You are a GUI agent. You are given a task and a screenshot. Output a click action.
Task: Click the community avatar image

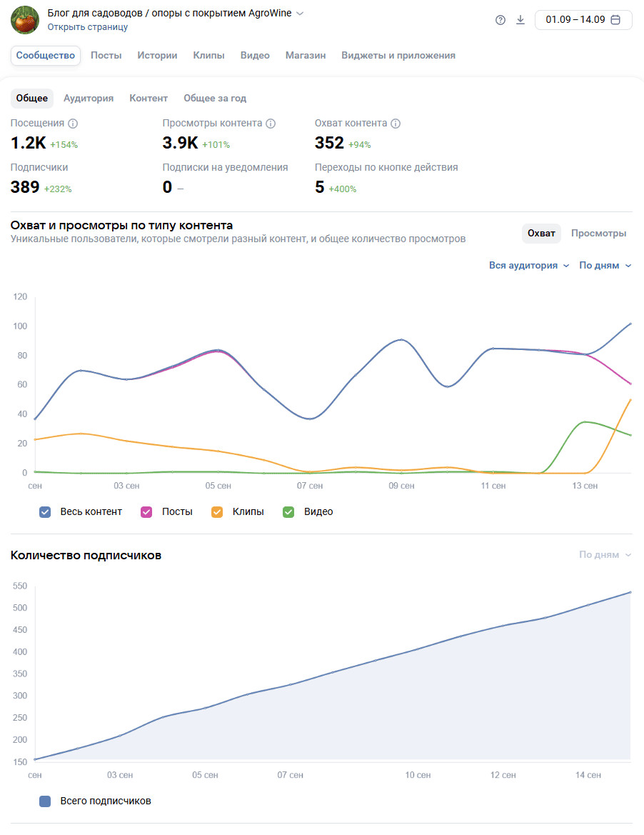(25, 20)
